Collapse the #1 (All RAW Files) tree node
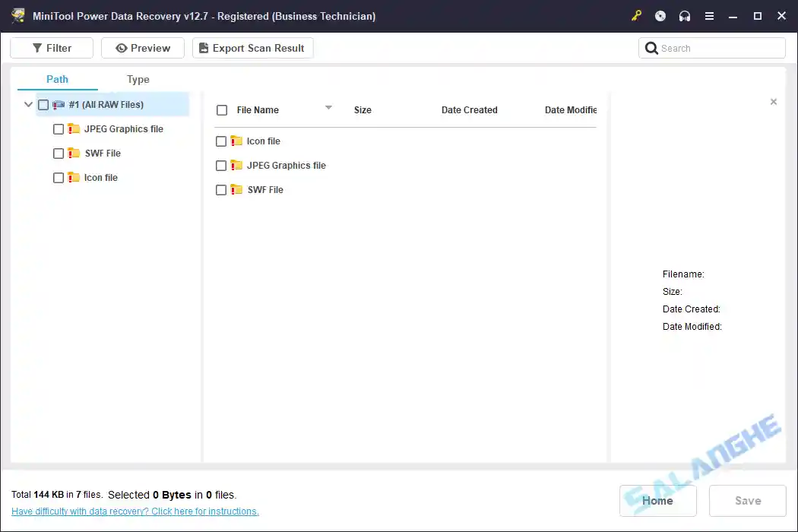This screenshot has height=532, width=798. click(28, 104)
